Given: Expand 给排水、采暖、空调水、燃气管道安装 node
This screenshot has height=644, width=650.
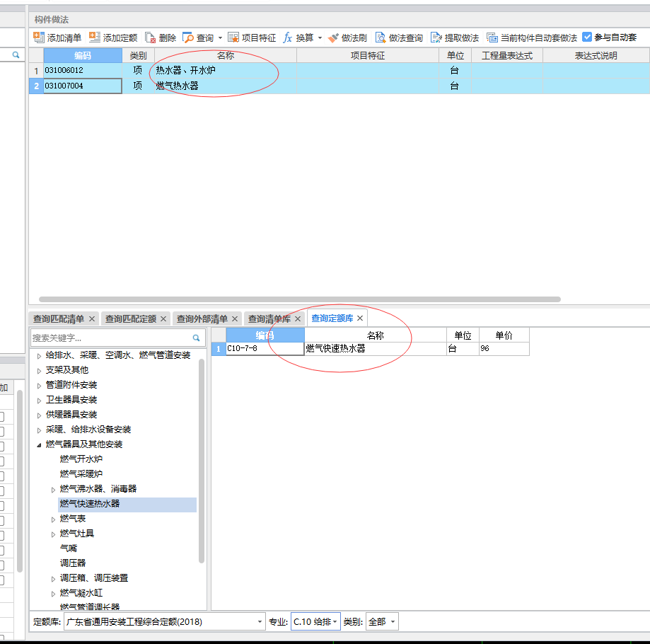Looking at the screenshot, I should tap(39, 356).
